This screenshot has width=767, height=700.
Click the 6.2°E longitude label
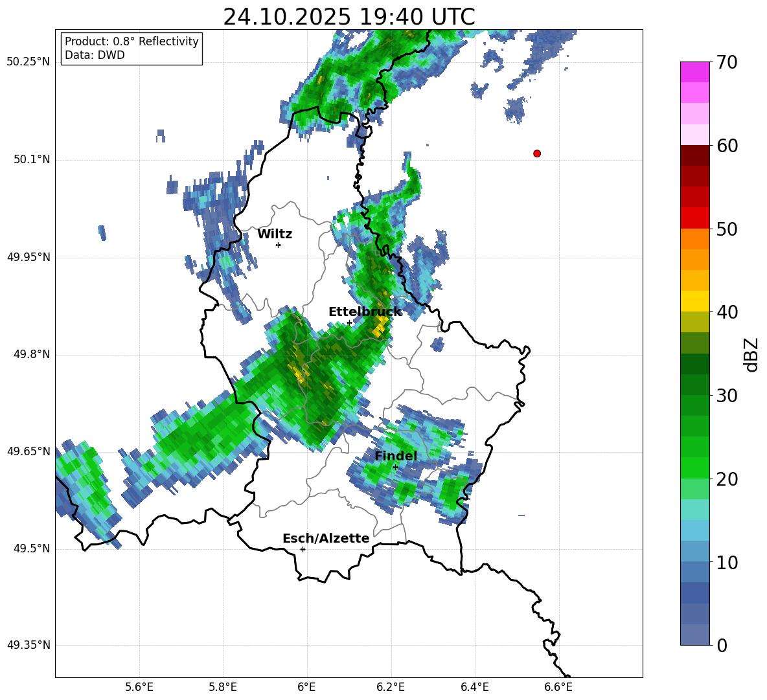point(391,687)
